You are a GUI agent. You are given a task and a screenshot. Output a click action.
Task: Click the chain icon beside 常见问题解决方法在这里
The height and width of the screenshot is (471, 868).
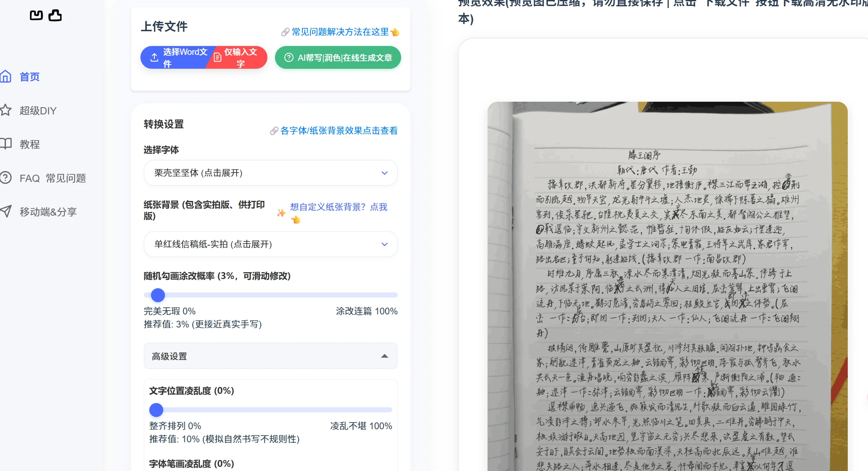coord(285,32)
